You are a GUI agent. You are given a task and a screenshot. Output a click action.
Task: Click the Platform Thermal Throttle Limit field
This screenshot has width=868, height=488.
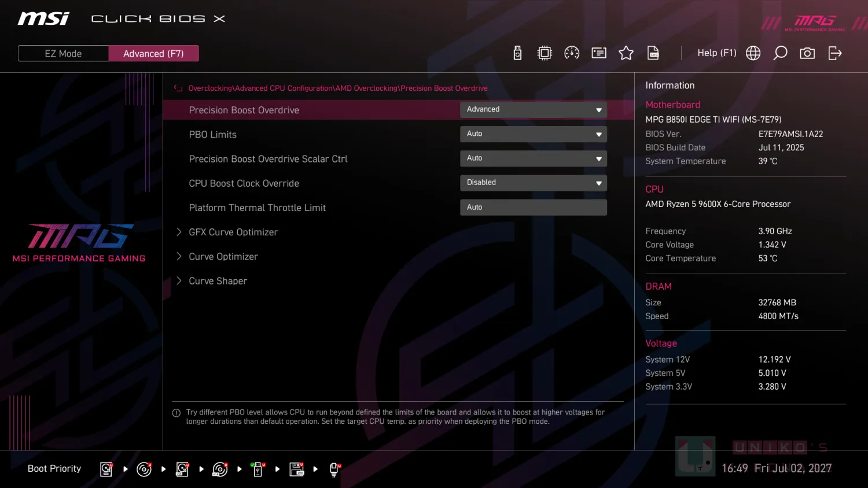(534, 207)
